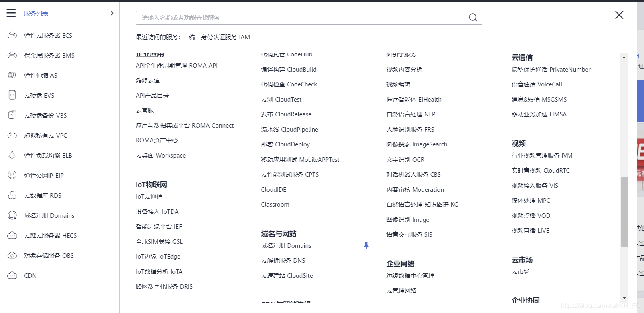Viewport: 644px width, 313px height.
Task: Click the VPC virtual private cloud icon
Action: pyautogui.click(x=12, y=135)
